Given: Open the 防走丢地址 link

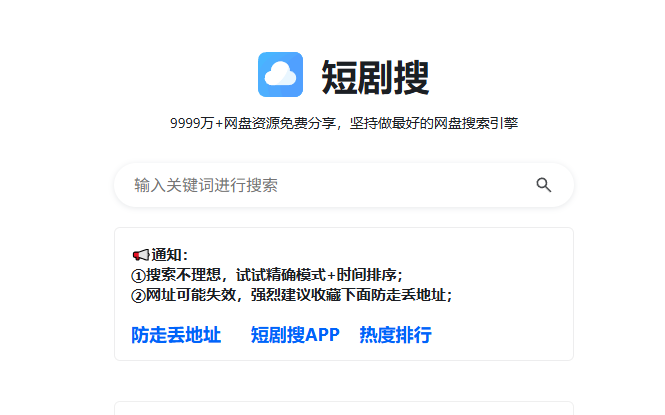Looking at the screenshot, I should pos(176,335).
